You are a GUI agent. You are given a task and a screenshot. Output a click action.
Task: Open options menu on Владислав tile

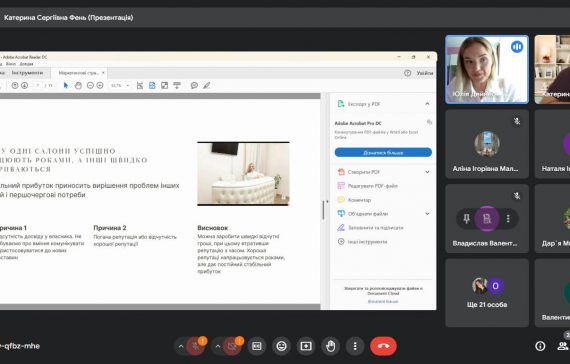508,219
